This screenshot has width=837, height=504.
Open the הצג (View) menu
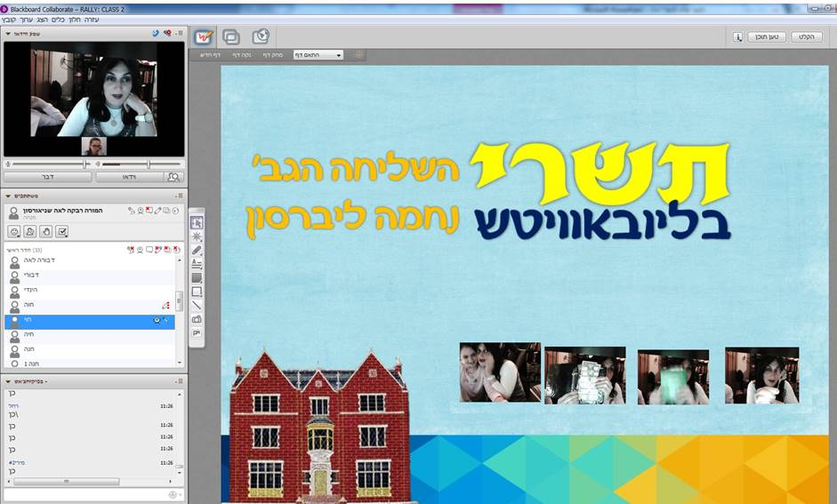[x=43, y=20]
